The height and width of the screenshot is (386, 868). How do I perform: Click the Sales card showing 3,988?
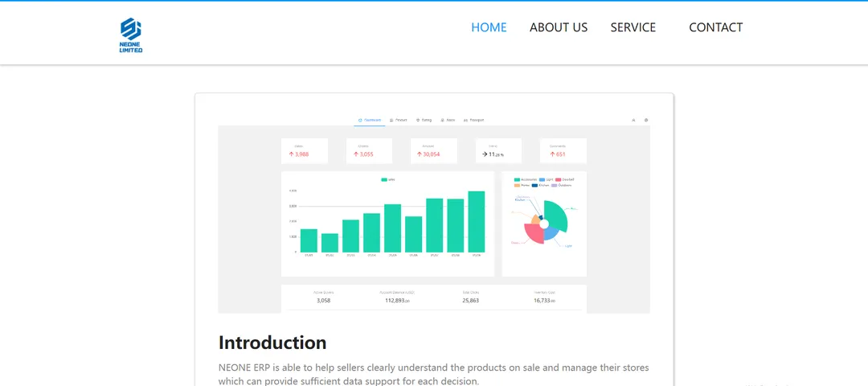coord(305,150)
